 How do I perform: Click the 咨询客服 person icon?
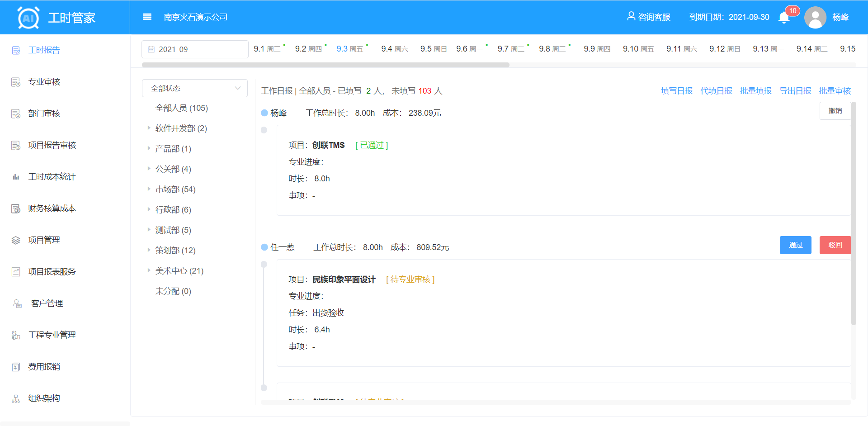[x=631, y=16]
